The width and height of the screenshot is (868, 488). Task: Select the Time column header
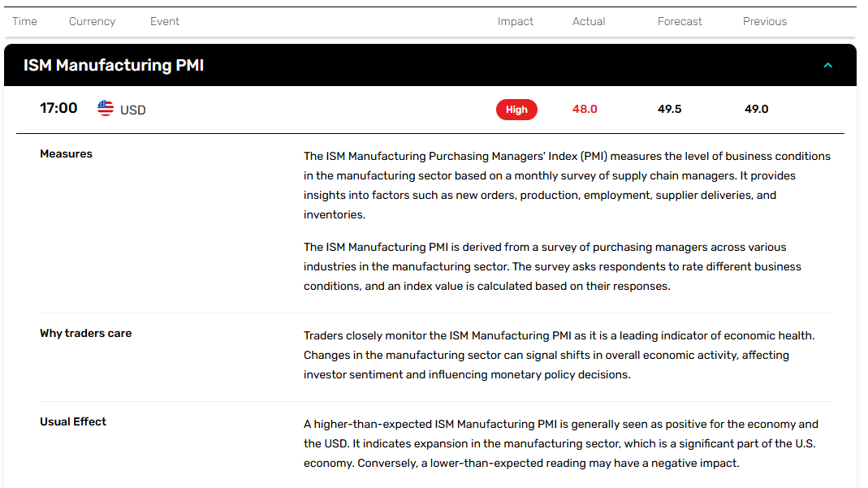click(25, 22)
